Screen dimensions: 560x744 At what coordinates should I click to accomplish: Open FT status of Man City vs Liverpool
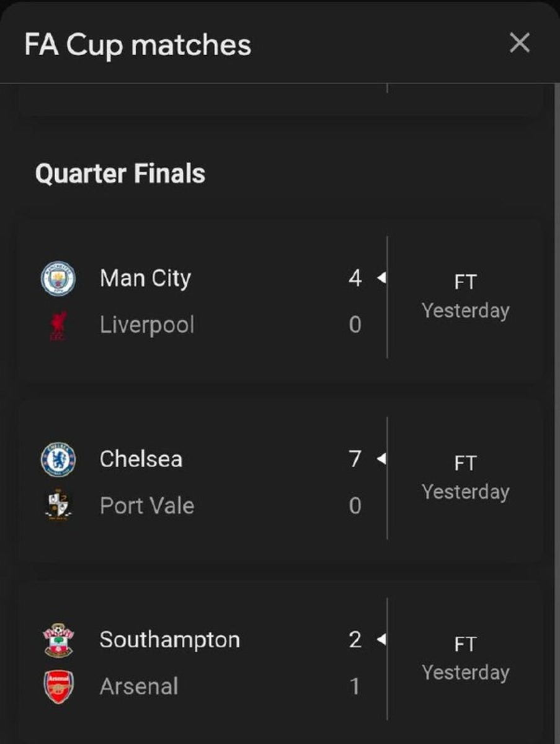pos(465,283)
